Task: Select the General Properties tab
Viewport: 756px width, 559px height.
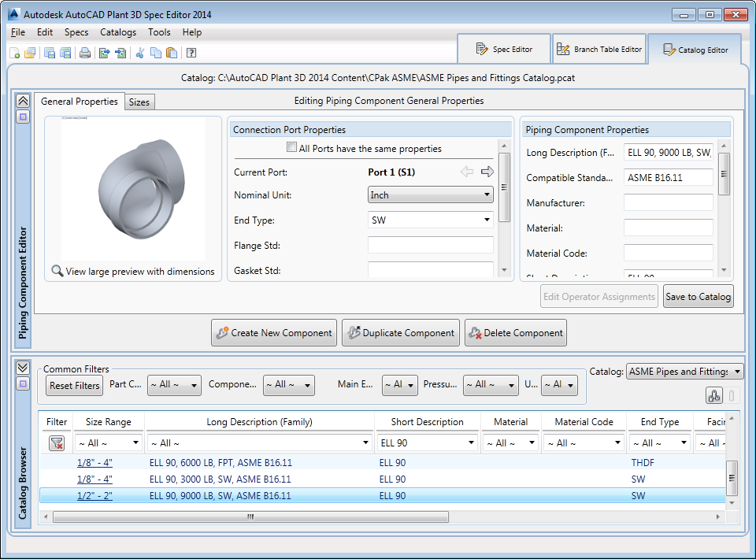Action: click(80, 102)
